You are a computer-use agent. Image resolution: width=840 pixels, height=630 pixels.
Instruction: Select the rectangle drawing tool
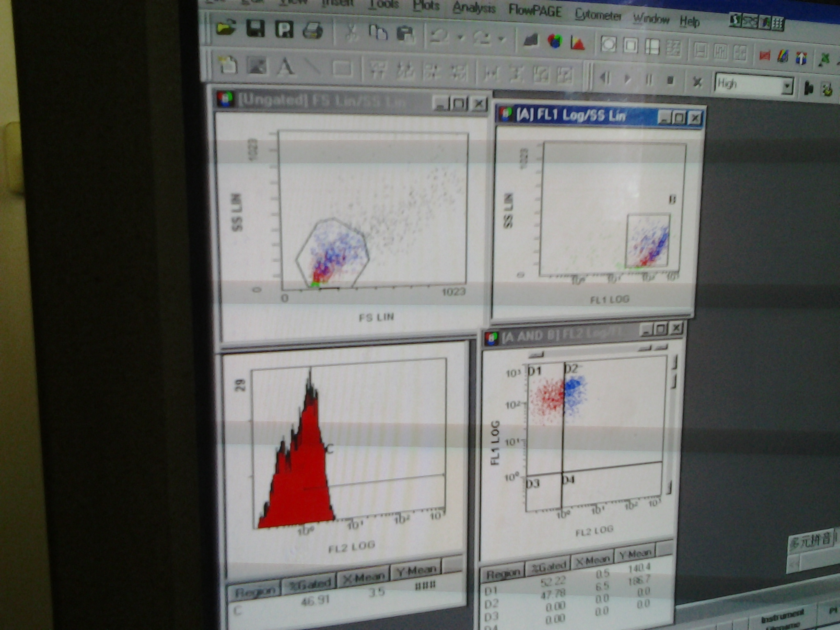coord(342,69)
